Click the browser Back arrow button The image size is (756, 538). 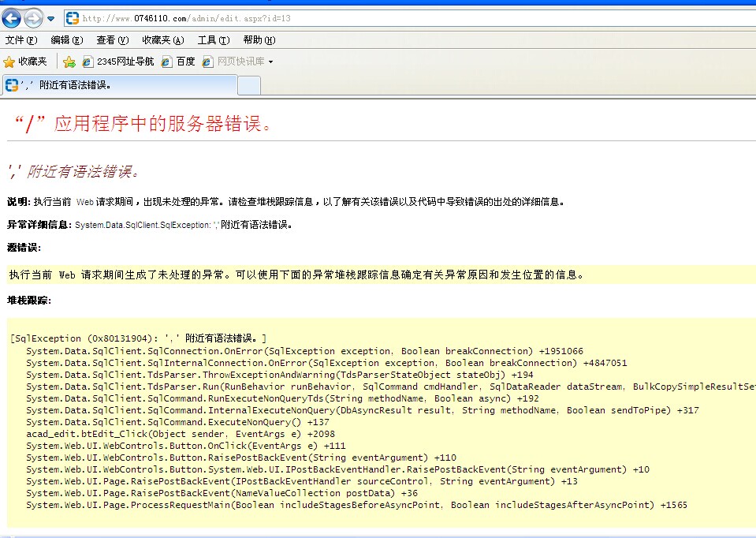(x=12, y=18)
